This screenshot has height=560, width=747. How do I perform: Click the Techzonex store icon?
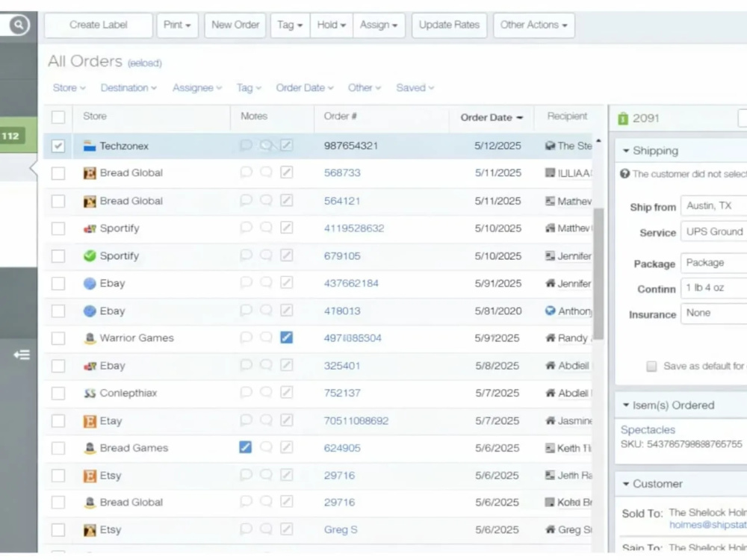(90, 146)
